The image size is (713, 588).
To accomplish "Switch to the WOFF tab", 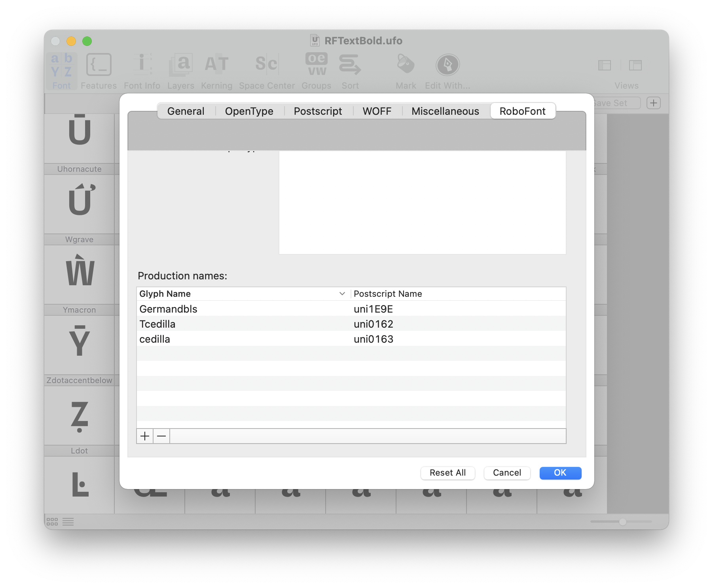I will [377, 111].
